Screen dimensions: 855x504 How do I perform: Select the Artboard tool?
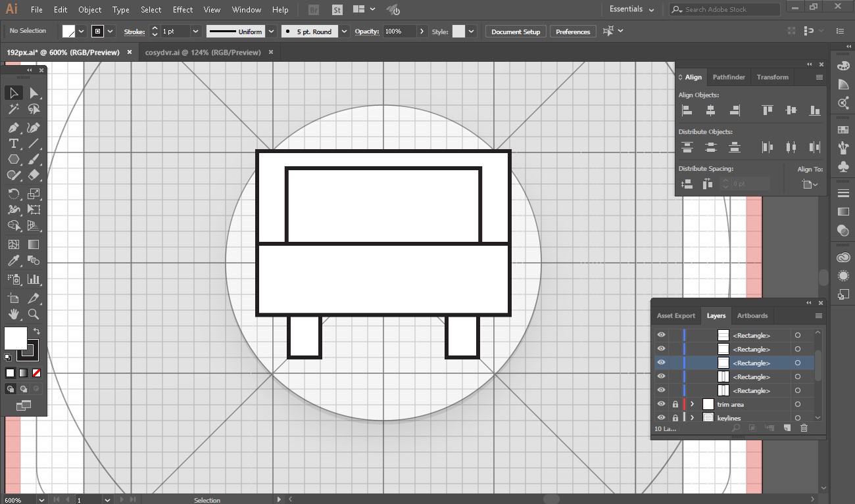(x=14, y=298)
